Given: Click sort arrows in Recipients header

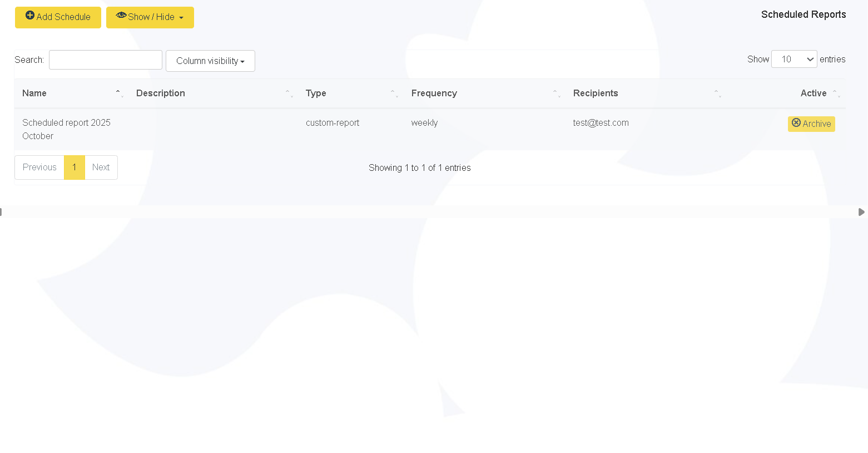Looking at the screenshot, I should 717,93.
